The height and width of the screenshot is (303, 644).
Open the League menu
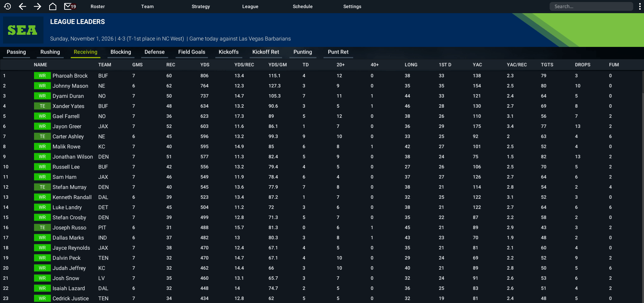coord(250,6)
